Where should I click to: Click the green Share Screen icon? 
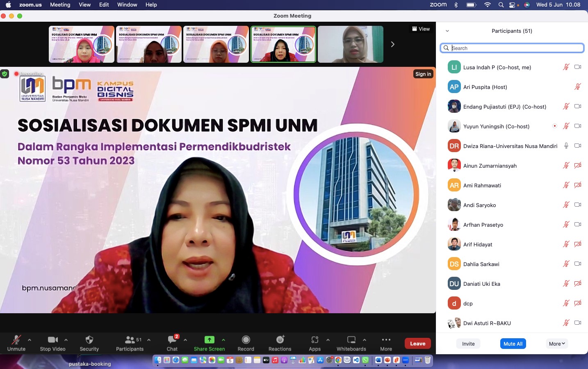[209, 339]
